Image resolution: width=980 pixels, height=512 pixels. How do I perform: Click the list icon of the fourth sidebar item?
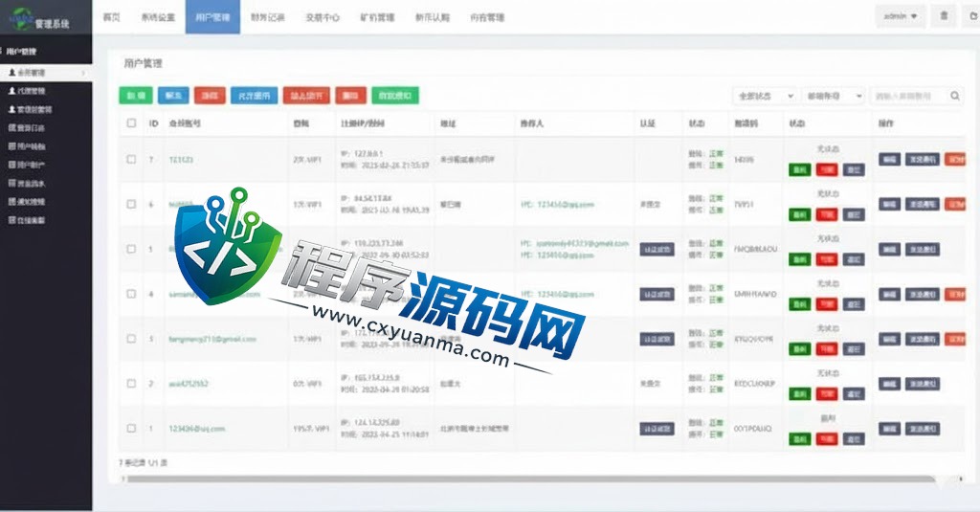point(11,127)
